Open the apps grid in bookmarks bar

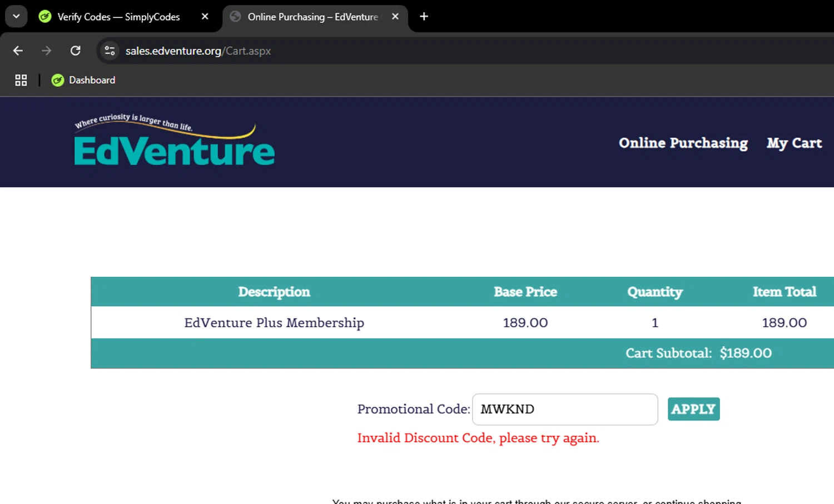tap(21, 80)
